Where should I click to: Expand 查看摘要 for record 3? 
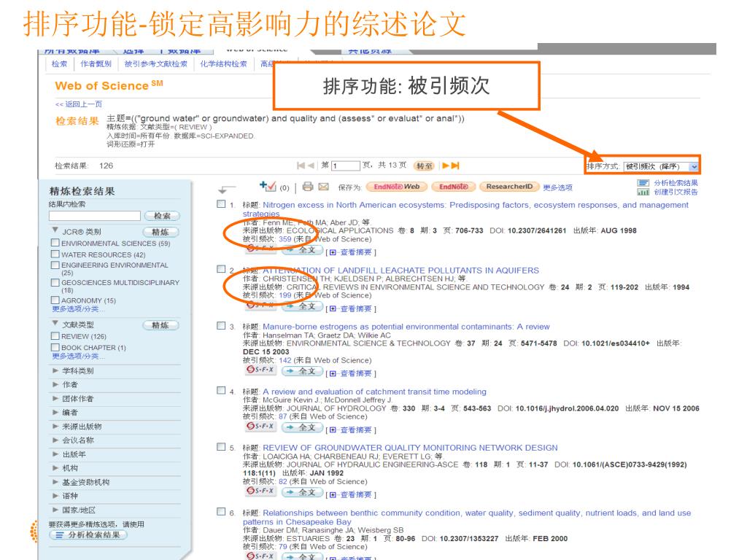(351, 374)
